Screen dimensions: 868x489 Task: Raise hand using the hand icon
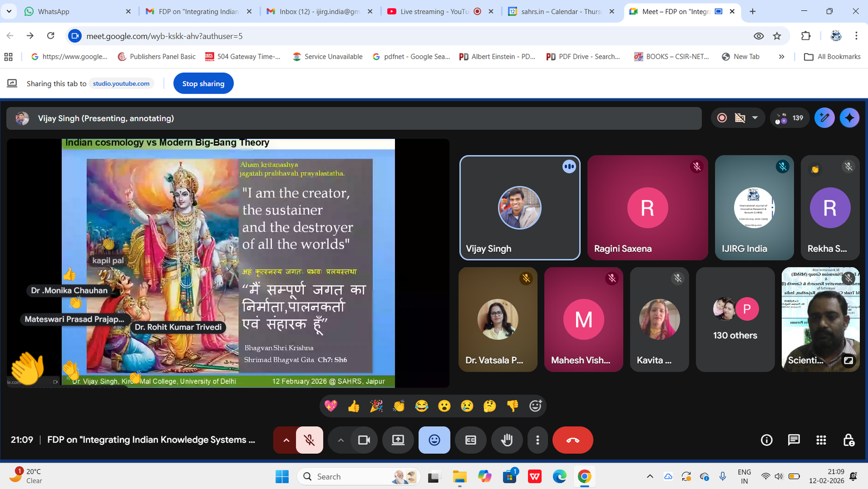click(507, 440)
